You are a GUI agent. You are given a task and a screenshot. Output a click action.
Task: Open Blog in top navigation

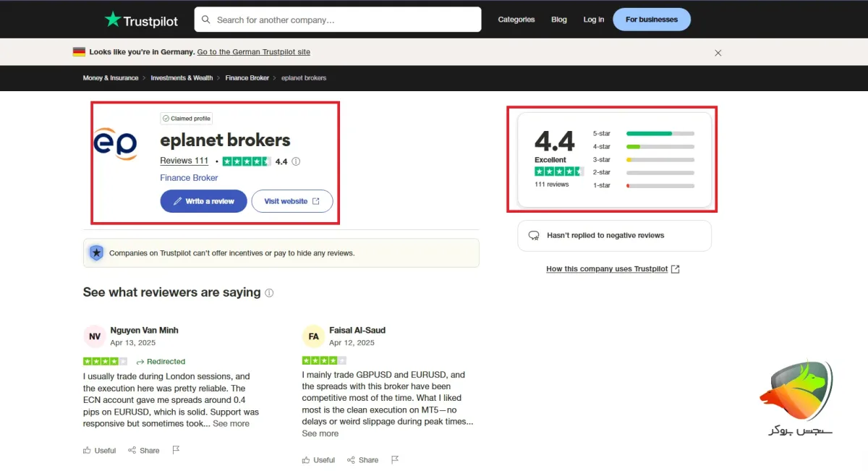pos(559,20)
